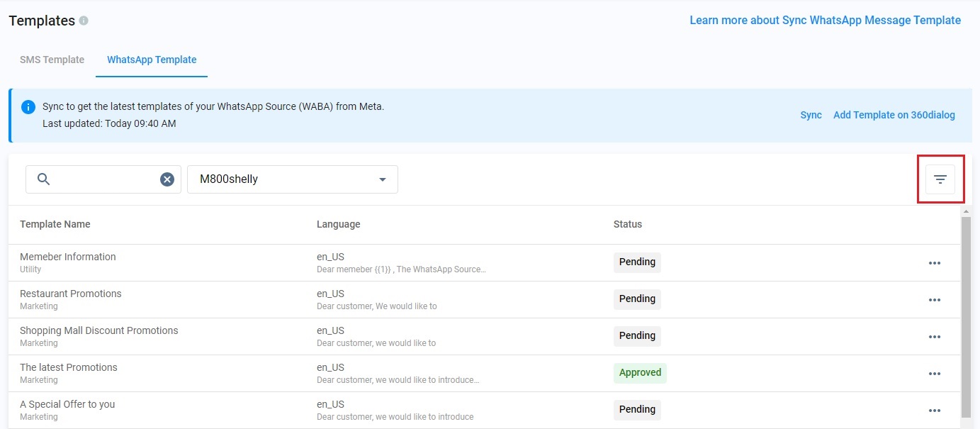
Task: Click the Approved status badge
Action: [640, 373]
